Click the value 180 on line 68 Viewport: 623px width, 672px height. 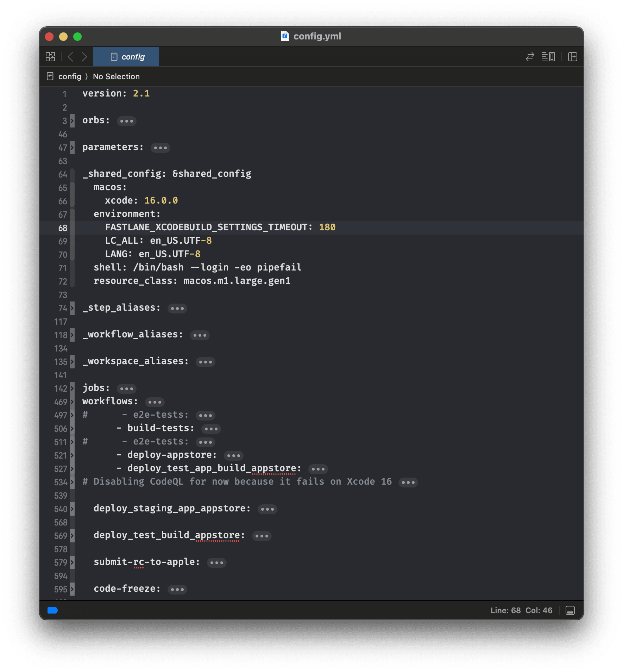tap(327, 227)
